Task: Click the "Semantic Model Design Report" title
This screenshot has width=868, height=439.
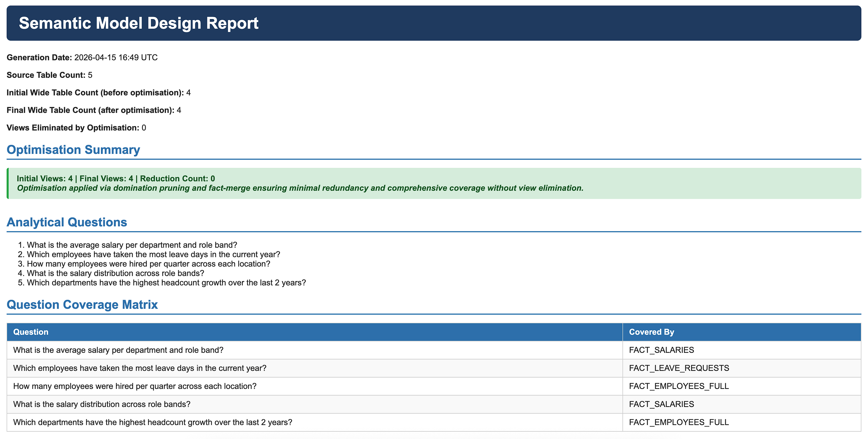Action: tap(139, 23)
